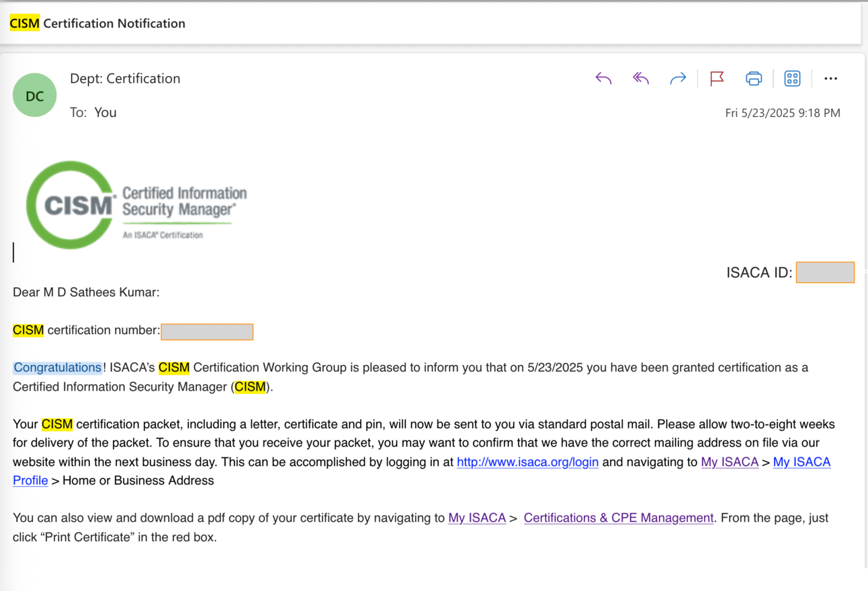Viewport: 868px width, 591px height.
Task: Print the email with the printer icon
Action: 754,79
